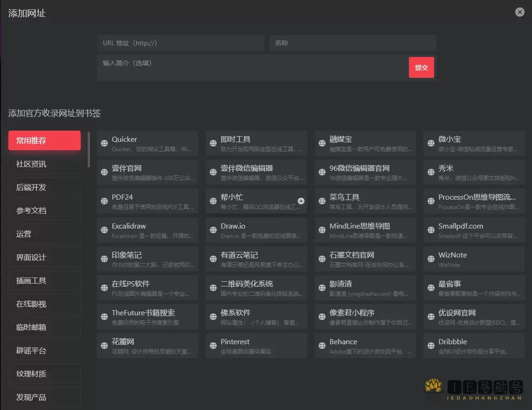Click the globe icon beside 二维码美化系统
Screen dimensions: 532x410
pos(213,288)
